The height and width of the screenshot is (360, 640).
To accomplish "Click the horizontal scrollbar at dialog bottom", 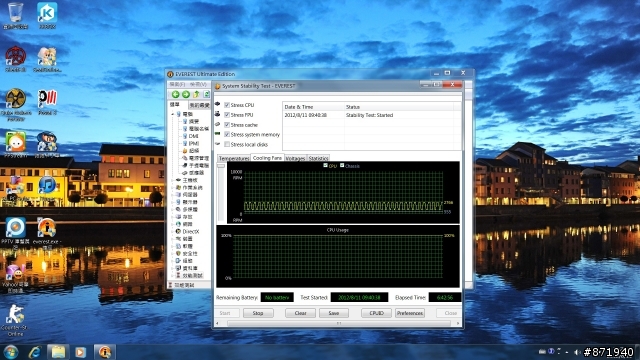I will coord(338,323).
